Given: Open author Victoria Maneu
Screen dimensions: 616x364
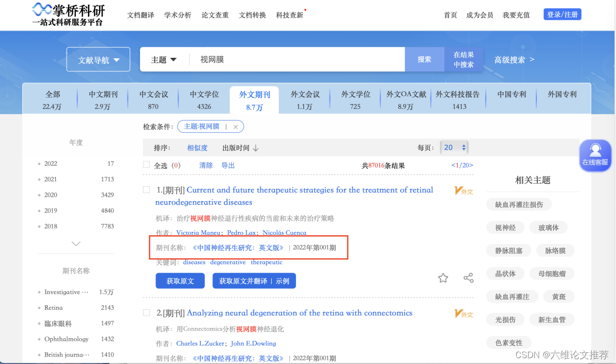Looking at the screenshot, I should pos(197,233).
